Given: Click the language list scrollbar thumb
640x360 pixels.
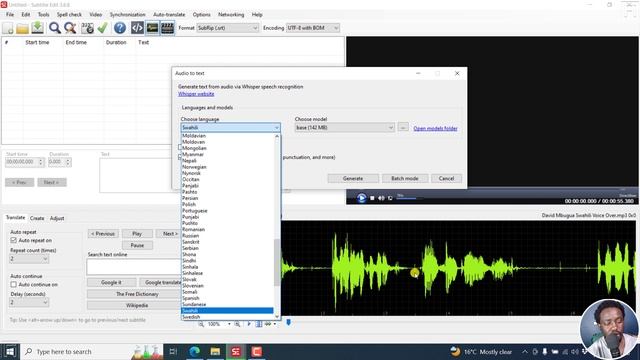Looking at the screenshot, I should pyautogui.click(x=277, y=262).
